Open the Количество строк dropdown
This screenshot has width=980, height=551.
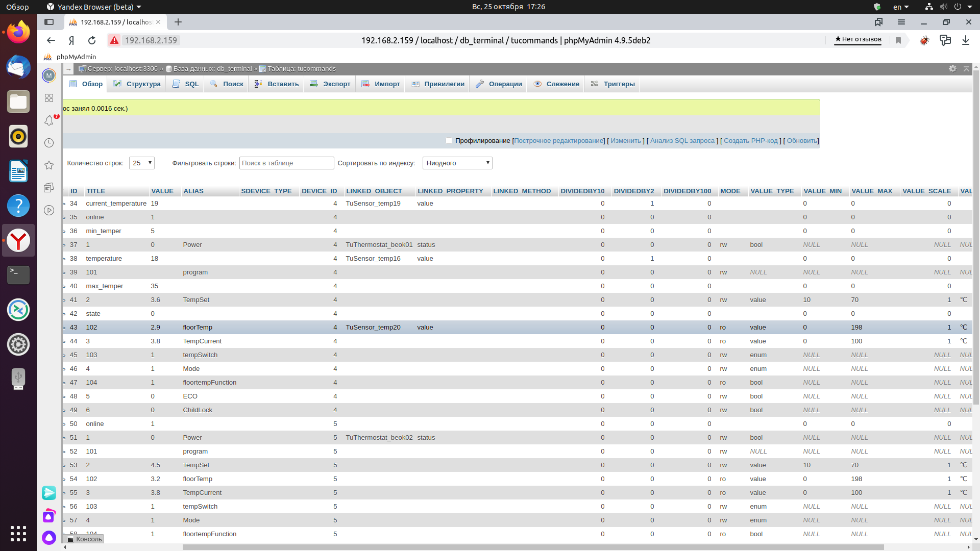(142, 163)
